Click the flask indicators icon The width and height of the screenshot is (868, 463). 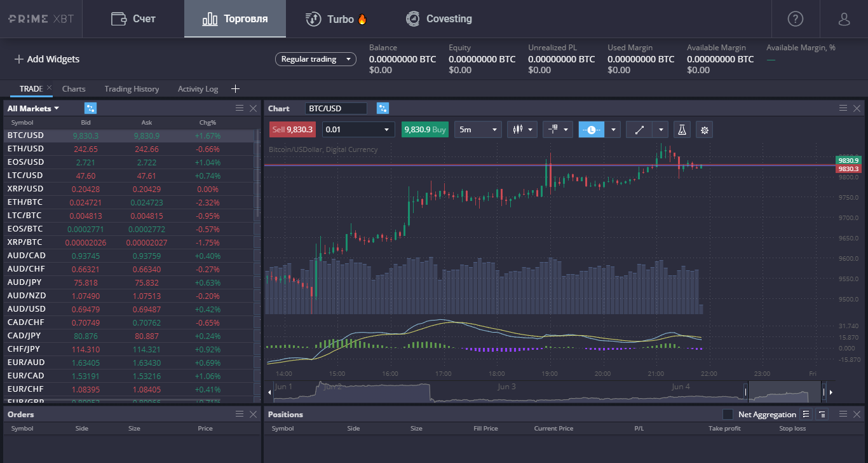coord(682,130)
